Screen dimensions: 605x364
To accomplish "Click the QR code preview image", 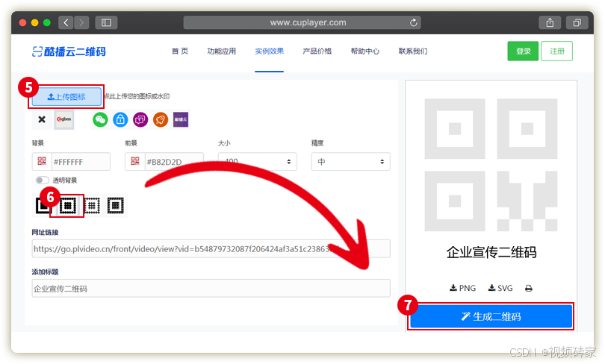I will [491, 165].
